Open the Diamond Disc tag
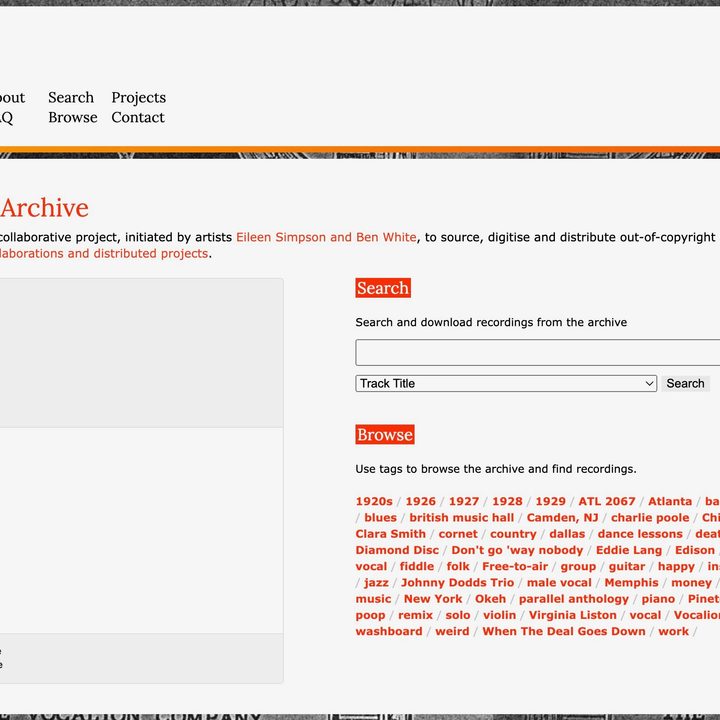Image resolution: width=720 pixels, height=720 pixels. [x=397, y=550]
